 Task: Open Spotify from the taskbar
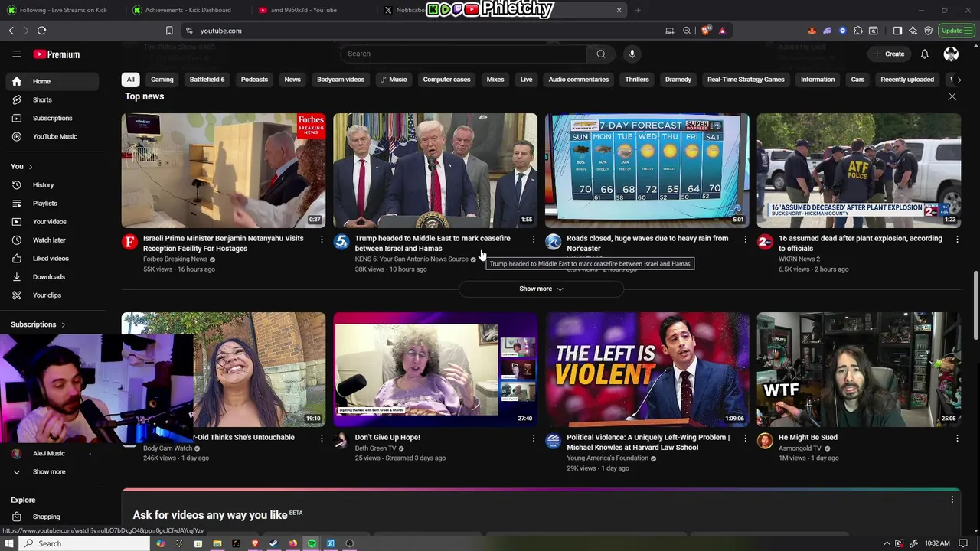[312, 543]
